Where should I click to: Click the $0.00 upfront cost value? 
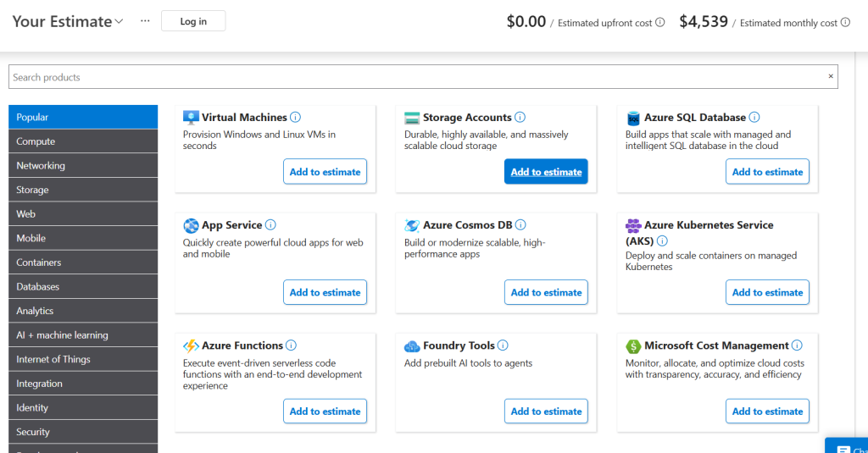pyautogui.click(x=526, y=21)
